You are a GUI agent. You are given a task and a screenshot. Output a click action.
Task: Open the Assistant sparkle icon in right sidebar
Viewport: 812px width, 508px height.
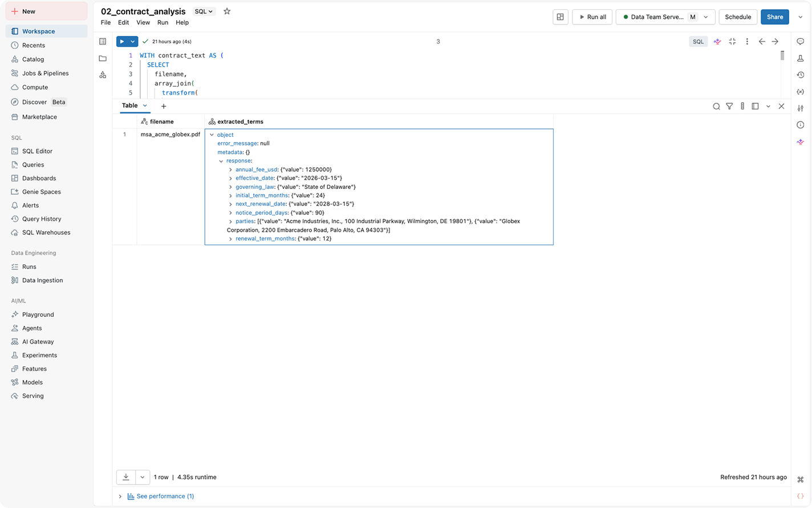pos(801,142)
